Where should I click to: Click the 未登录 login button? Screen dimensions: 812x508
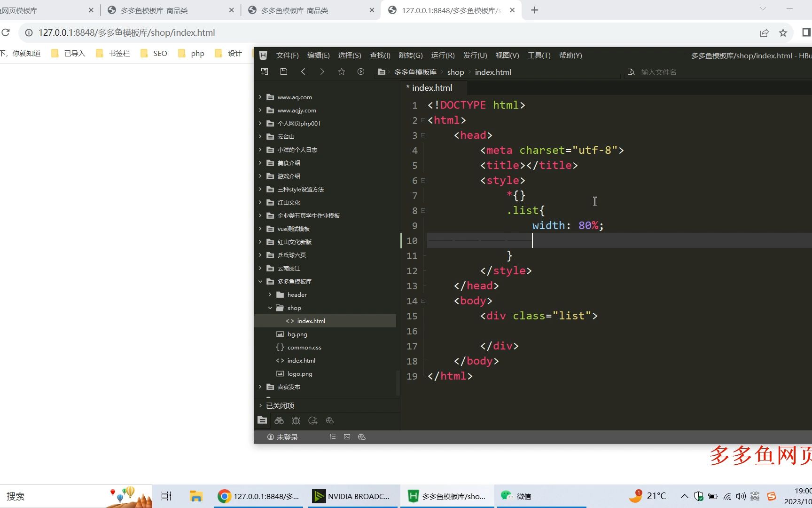pos(282,437)
